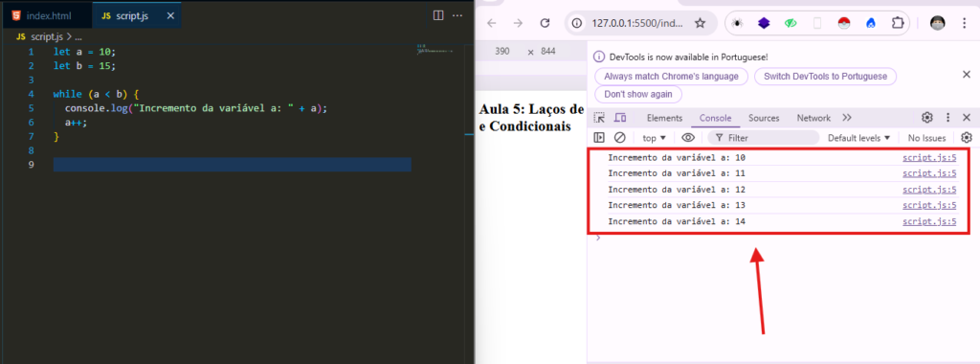Open script.js:5 link for value 13

(929, 205)
